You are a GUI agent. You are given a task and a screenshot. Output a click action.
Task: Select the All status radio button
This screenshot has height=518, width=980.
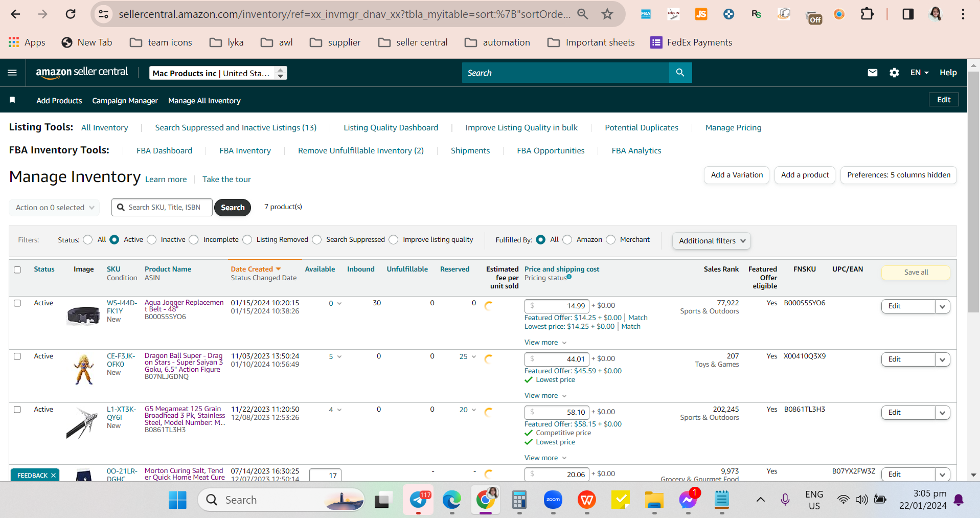click(88, 239)
